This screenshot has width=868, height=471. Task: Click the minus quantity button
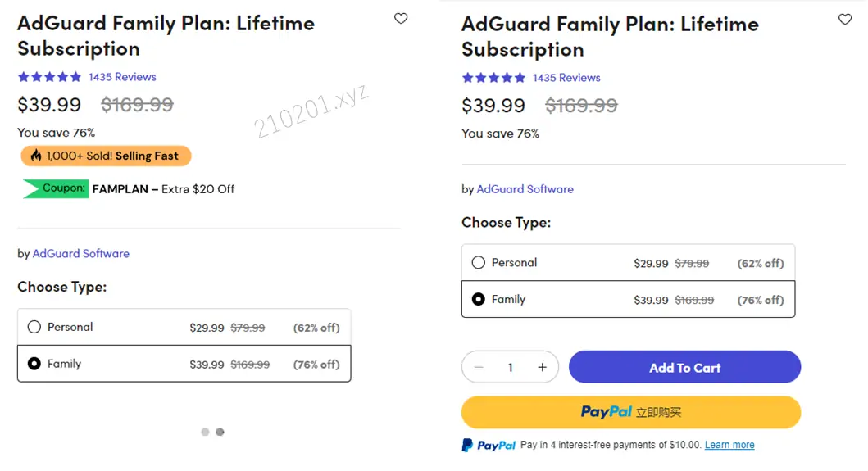tap(479, 368)
